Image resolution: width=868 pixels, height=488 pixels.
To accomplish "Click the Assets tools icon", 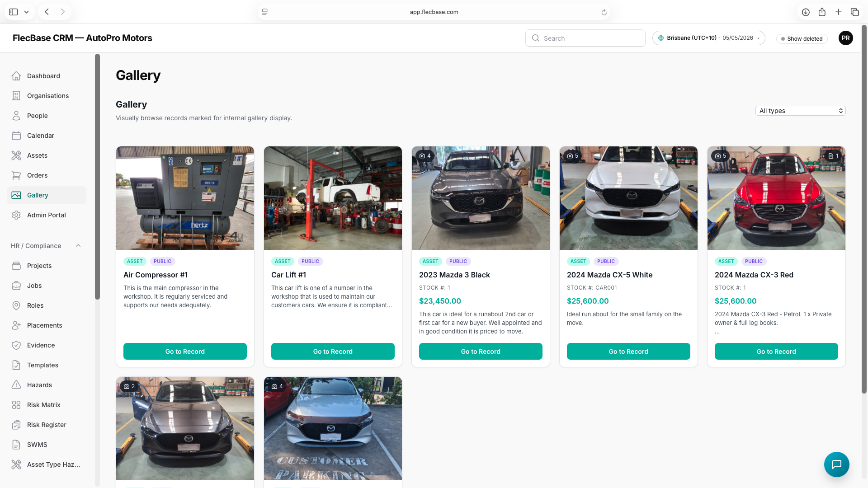I will tap(16, 155).
